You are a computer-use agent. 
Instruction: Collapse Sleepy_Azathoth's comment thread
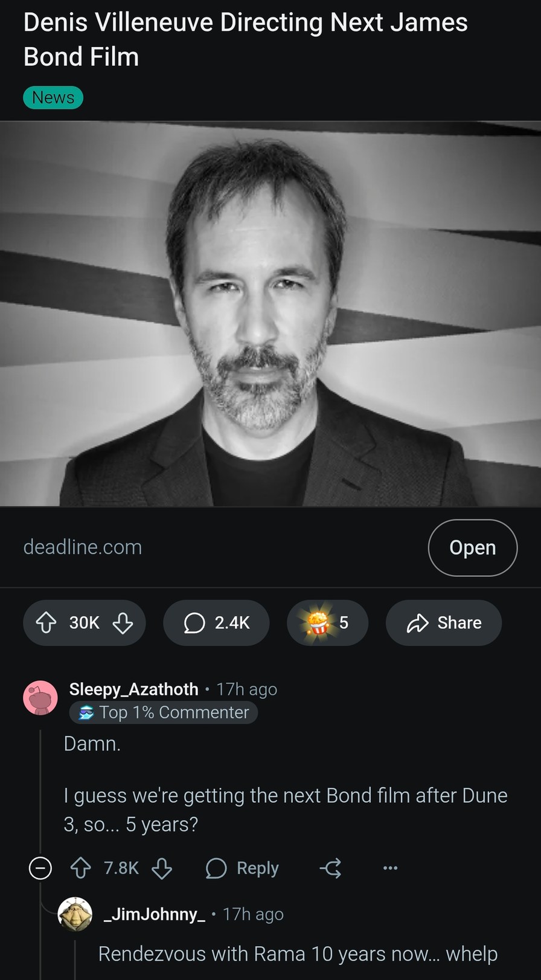[40, 868]
